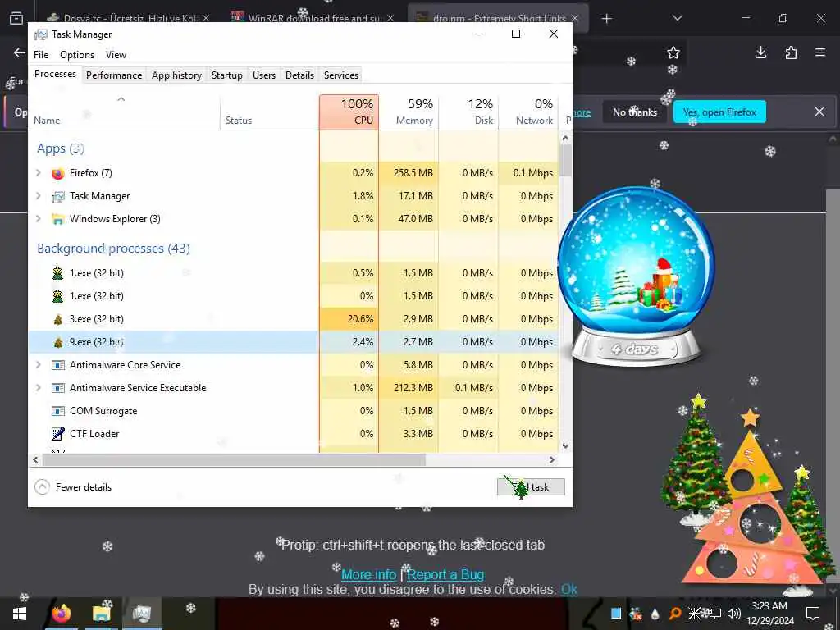Click Task Manager icon on the taskbar
The width and height of the screenshot is (840, 630).
[x=142, y=614]
